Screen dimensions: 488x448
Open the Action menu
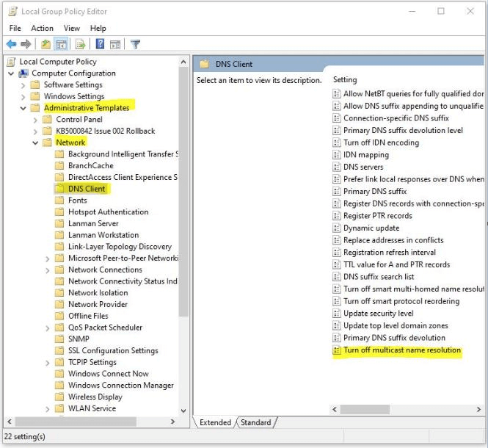(x=42, y=29)
